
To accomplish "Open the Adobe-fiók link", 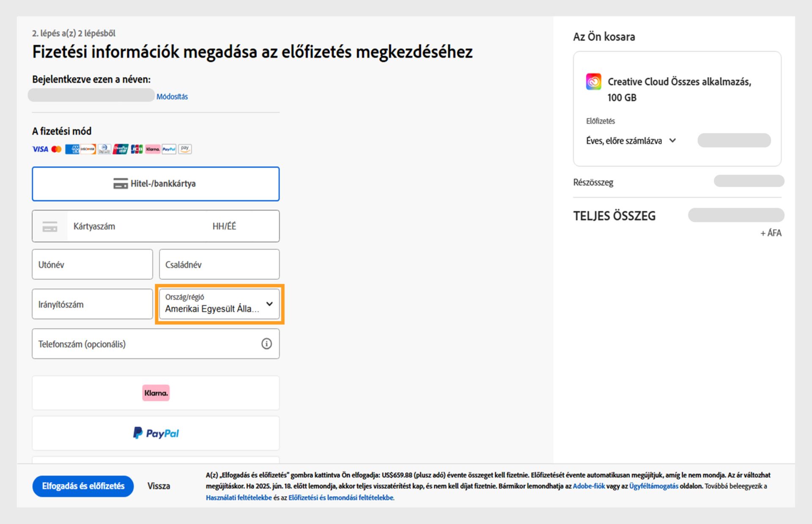I will tap(589, 486).
